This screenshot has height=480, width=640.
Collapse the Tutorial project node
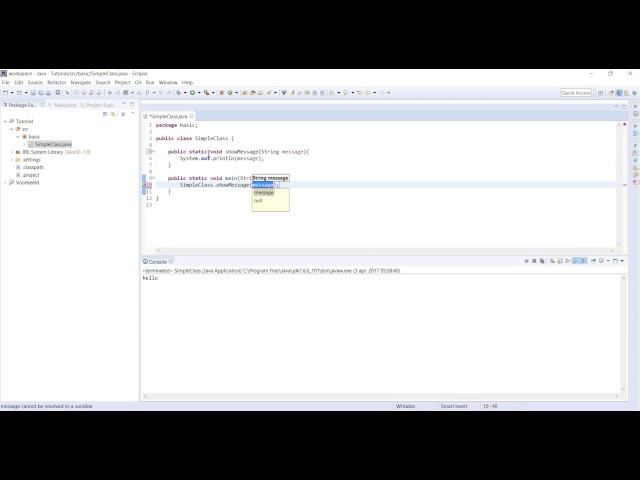pos(5,121)
